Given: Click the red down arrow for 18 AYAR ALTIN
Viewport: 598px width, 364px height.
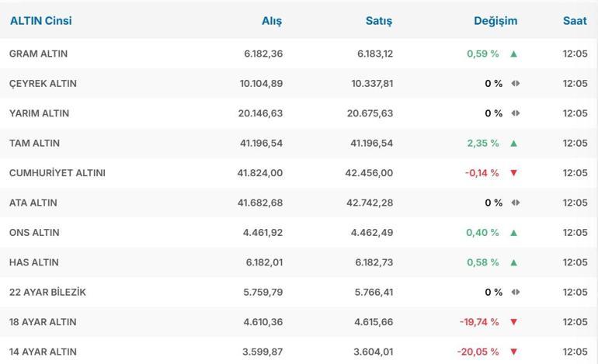Looking at the screenshot, I should (514, 322).
